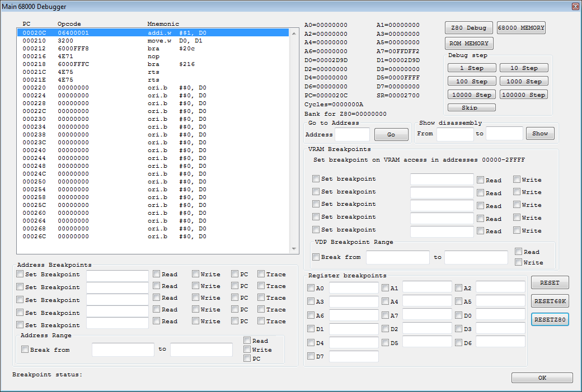Screen dimensions: 582x392
Task: Enable first VRAM Set breakpoint checkbox
Action: click(x=316, y=179)
